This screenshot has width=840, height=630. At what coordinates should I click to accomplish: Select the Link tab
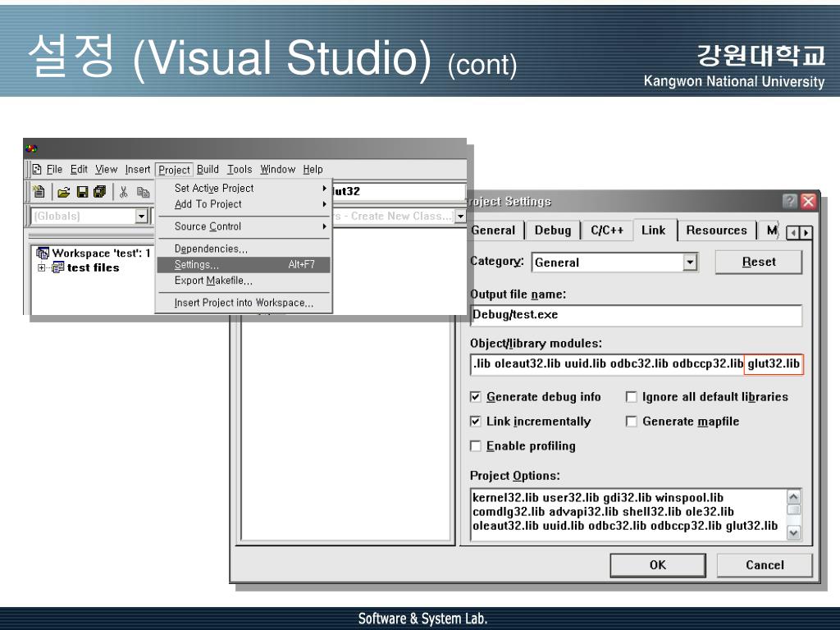[654, 230]
